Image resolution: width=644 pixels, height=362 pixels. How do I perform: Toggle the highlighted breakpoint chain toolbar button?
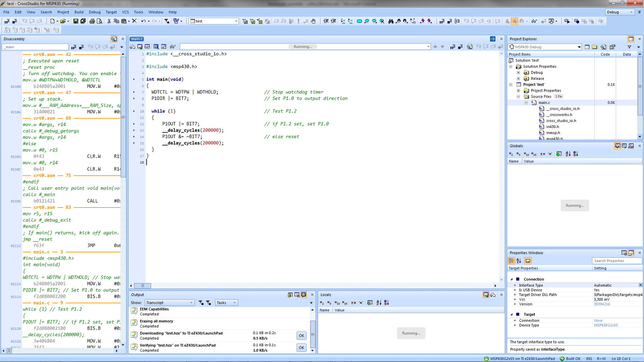pos(514,21)
